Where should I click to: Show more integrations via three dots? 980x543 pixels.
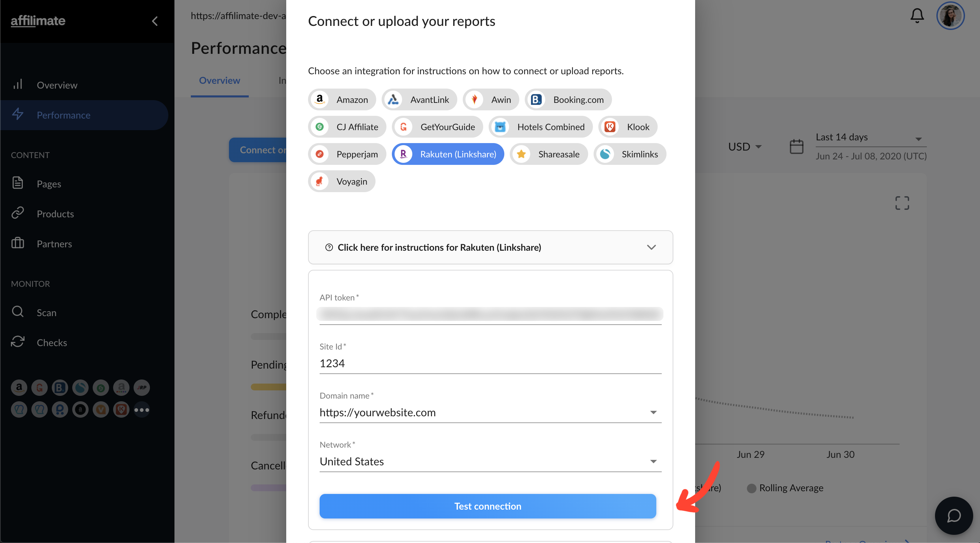[x=142, y=409]
